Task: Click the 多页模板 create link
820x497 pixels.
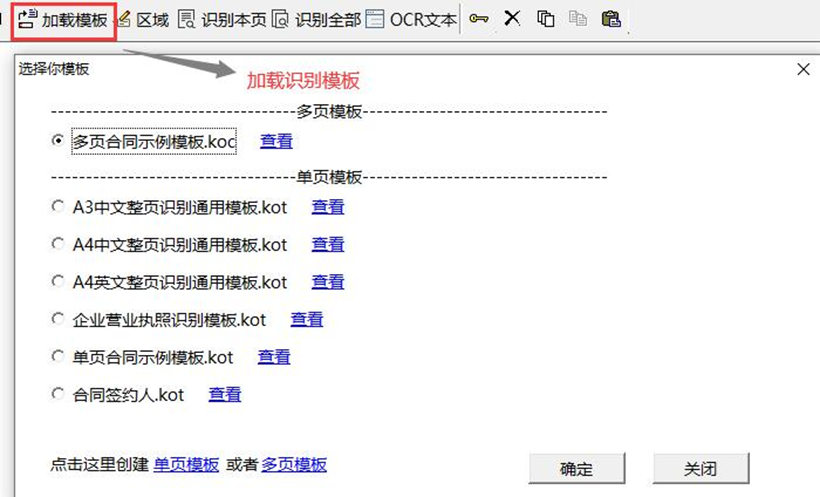Action: click(x=294, y=465)
